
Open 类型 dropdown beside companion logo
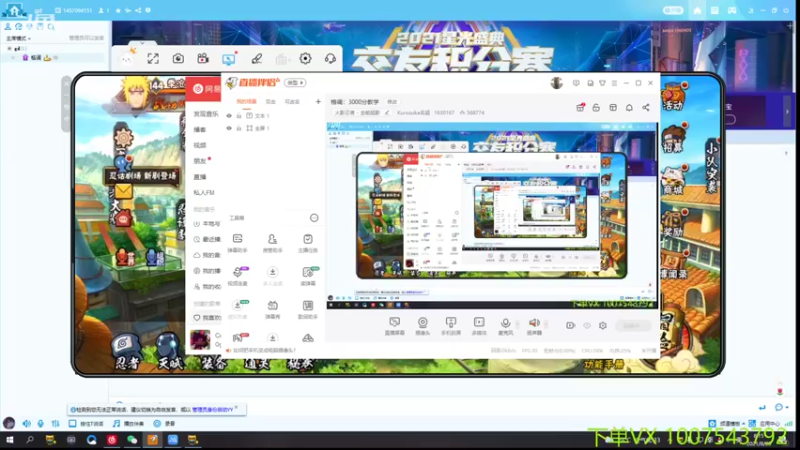(295, 83)
